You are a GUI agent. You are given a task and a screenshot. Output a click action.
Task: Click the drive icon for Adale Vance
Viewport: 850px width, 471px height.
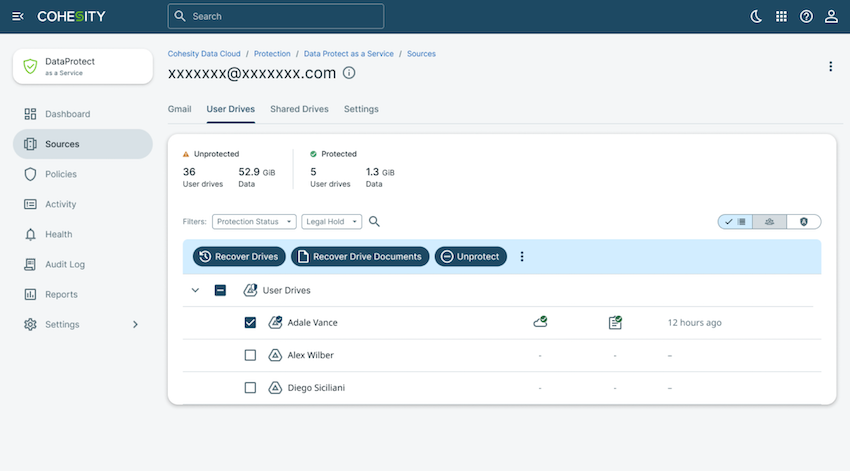pos(275,322)
